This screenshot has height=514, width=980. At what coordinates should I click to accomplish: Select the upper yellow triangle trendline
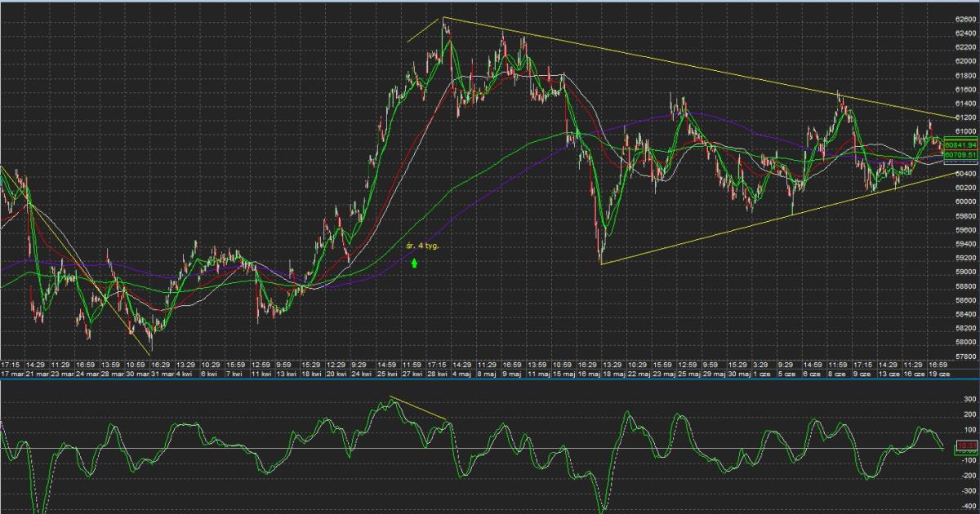(x=694, y=69)
